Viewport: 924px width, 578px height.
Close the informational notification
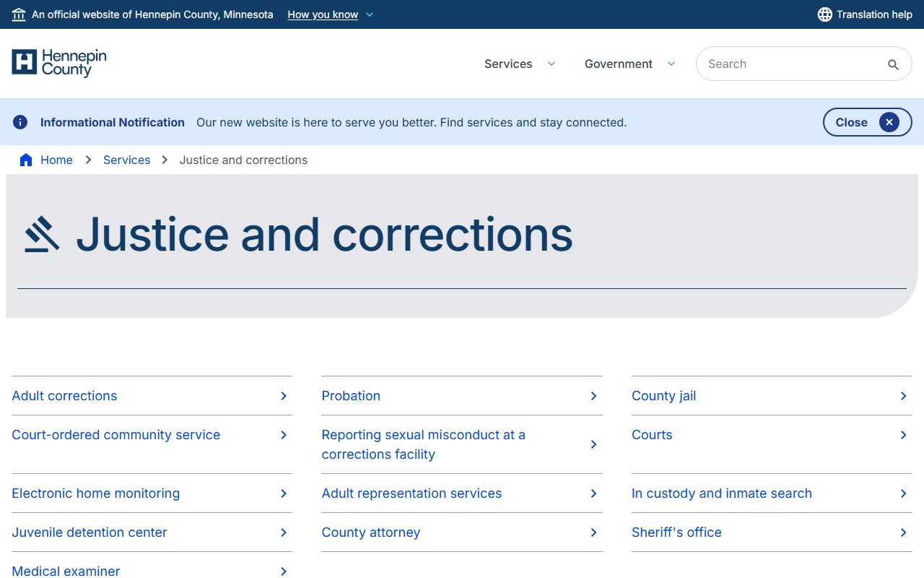(867, 122)
